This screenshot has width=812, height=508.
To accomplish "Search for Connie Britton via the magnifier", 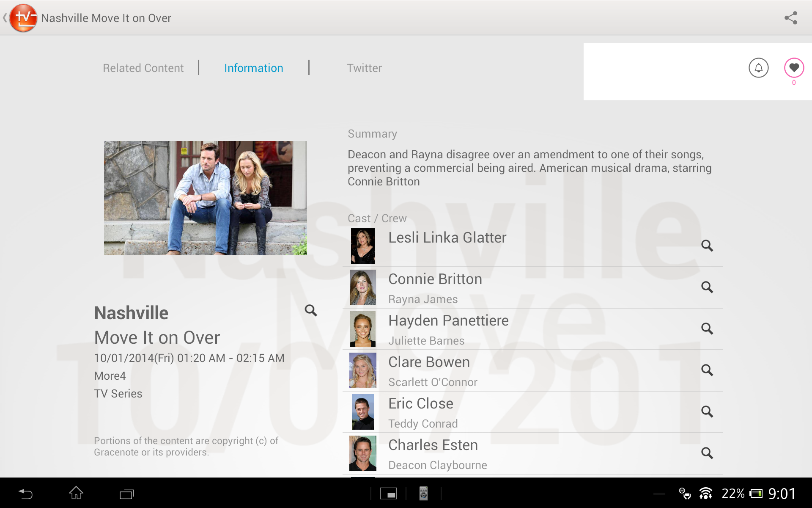I will tap(707, 287).
